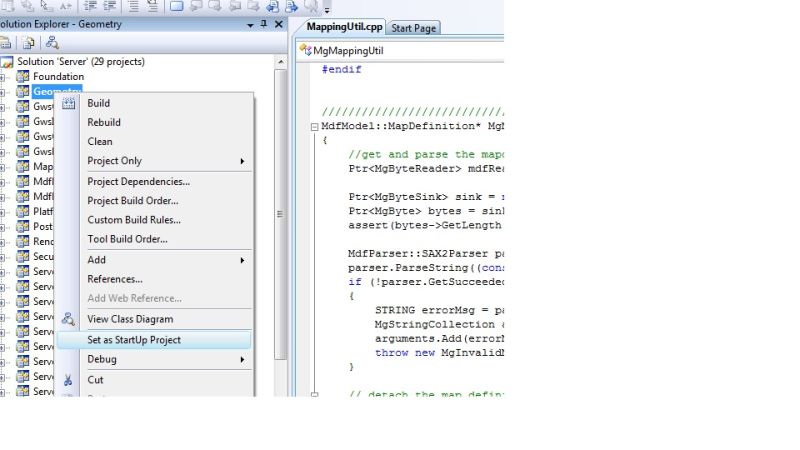The height and width of the screenshot is (450, 800).
Task: Click the 'assert(bytes->GetLength' code line
Action: tap(426, 225)
